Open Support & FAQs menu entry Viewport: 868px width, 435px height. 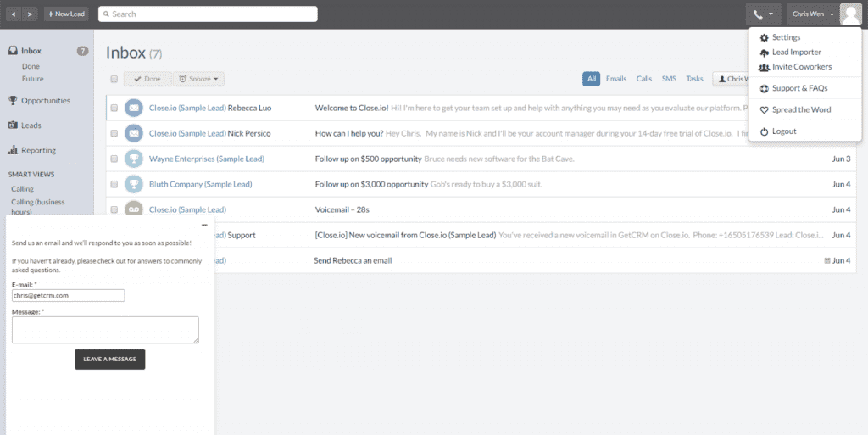tap(800, 88)
